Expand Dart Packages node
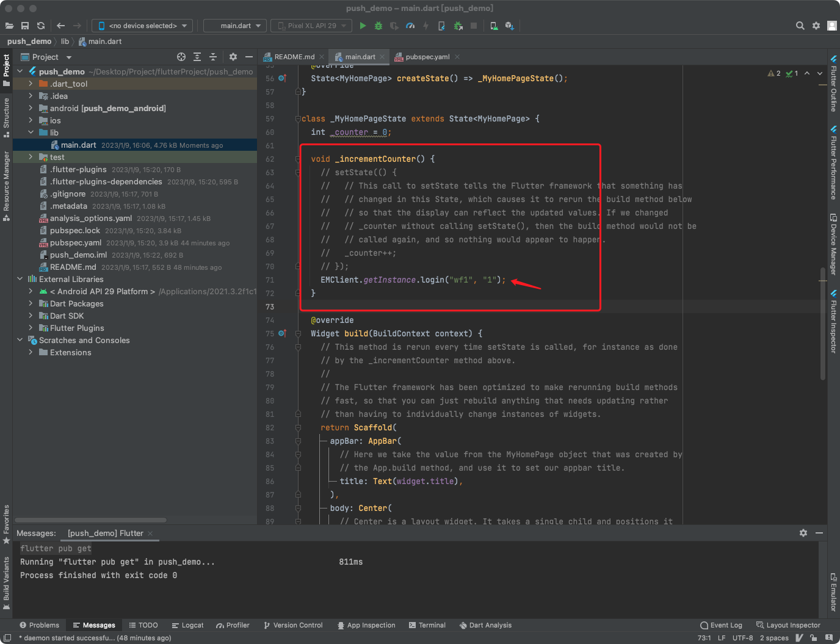Viewport: 840px width, 644px height. (x=31, y=303)
